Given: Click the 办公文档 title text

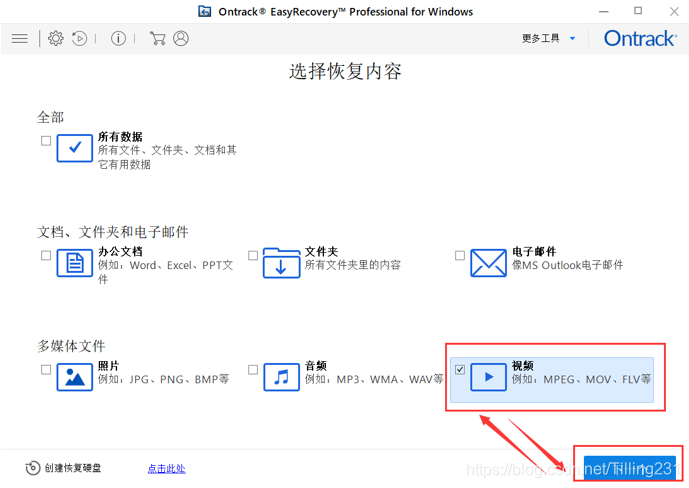Looking at the screenshot, I should pyautogui.click(x=120, y=251).
